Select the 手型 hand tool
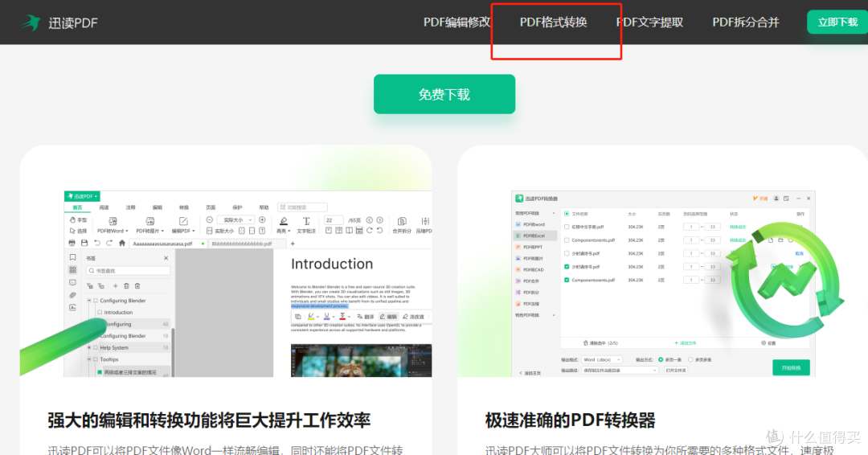868x455 pixels. (x=78, y=219)
